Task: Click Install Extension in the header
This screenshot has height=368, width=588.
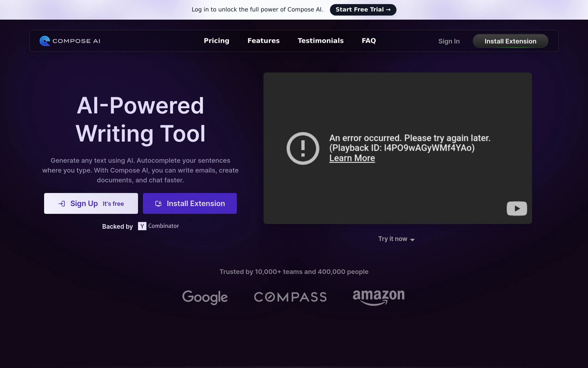Action: (x=510, y=41)
